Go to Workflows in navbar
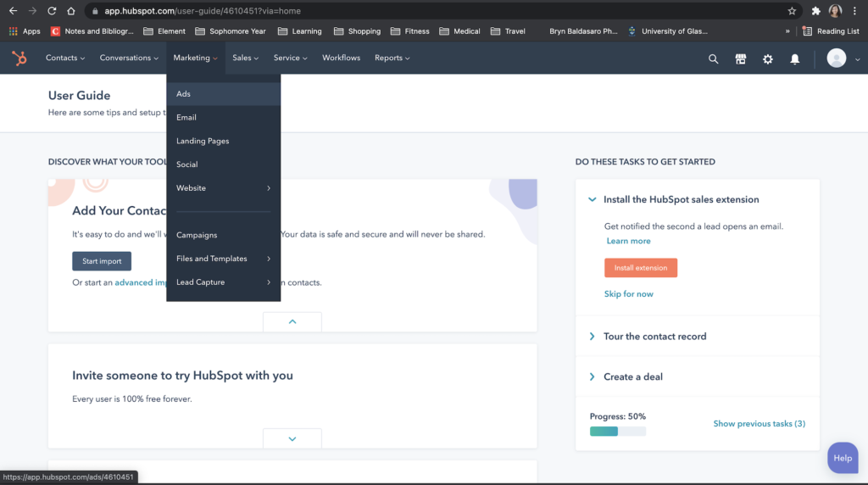The height and width of the screenshot is (485, 868). tap(341, 58)
